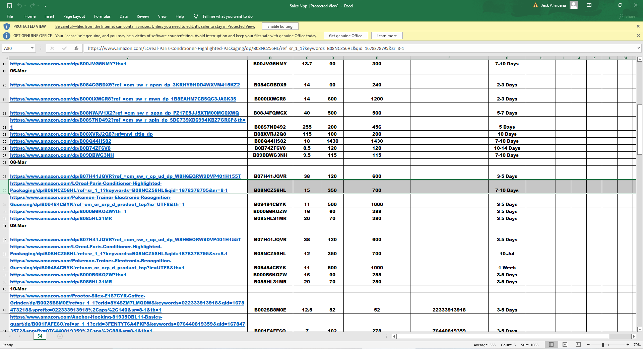Open the Data tab
644x349 pixels.
(124, 16)
